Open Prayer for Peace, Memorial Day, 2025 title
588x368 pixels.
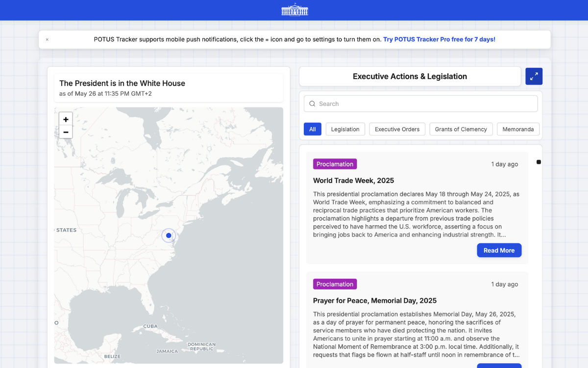pyautogui.click(x=375, y=301)
